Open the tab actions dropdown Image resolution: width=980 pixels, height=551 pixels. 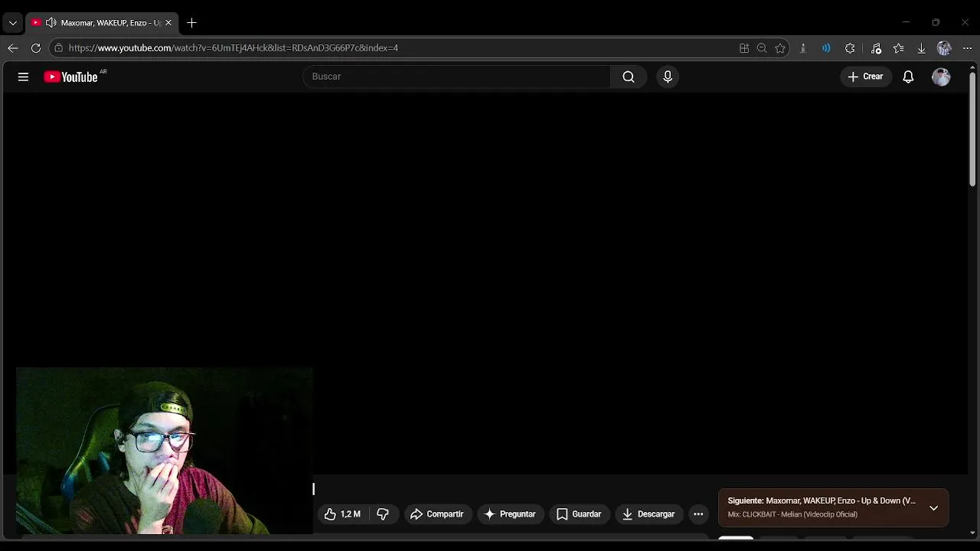(12, 23)
